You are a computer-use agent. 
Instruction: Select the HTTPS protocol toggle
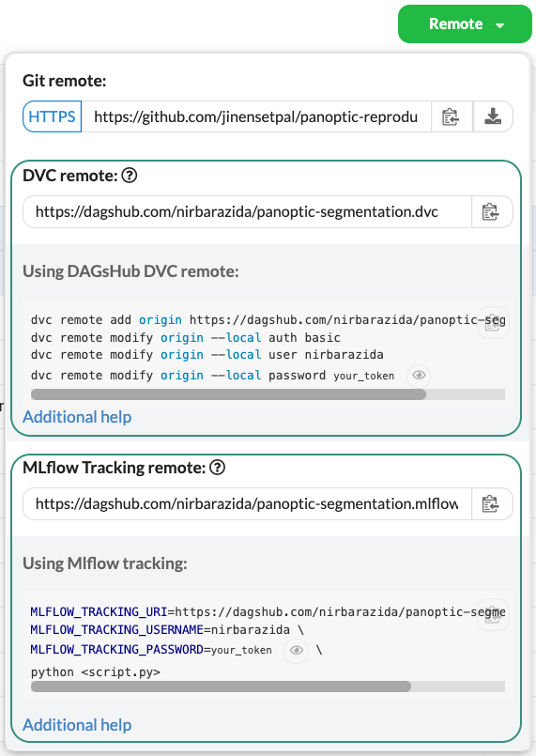[x=52, y=116]
